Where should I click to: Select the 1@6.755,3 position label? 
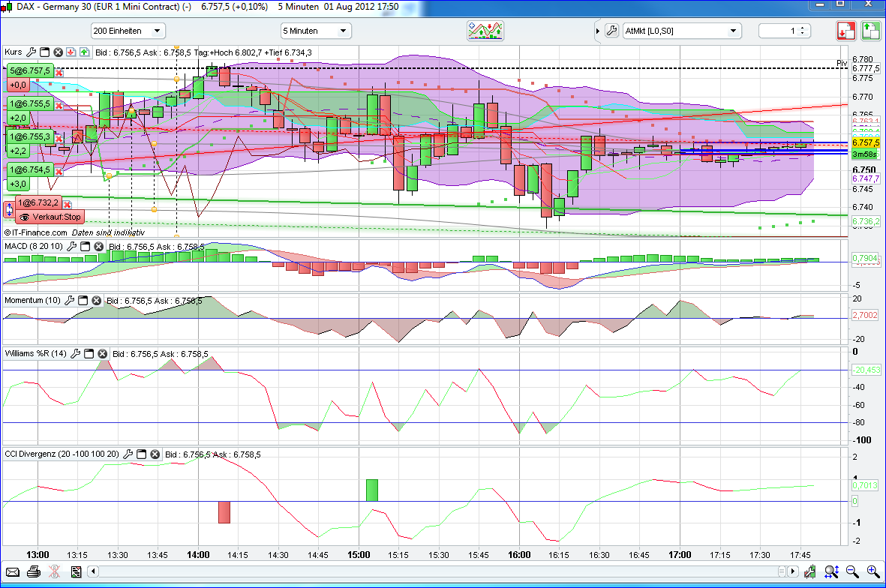30,136
